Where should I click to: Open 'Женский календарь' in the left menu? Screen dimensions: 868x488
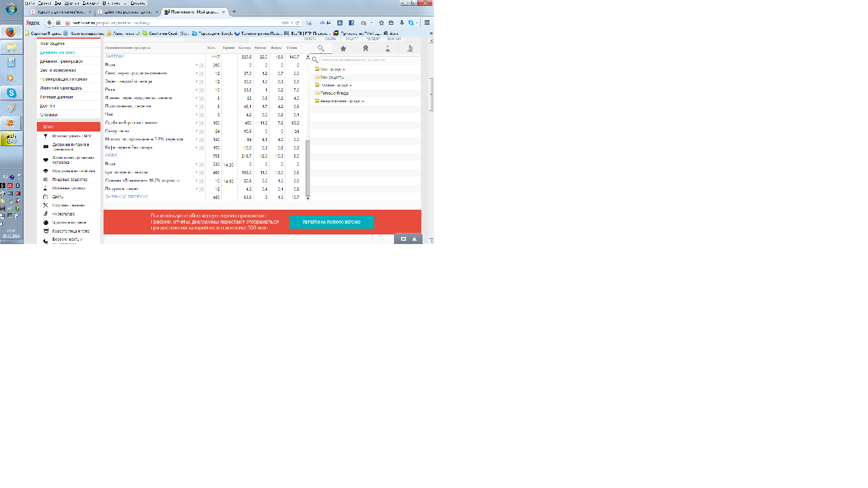61,88
